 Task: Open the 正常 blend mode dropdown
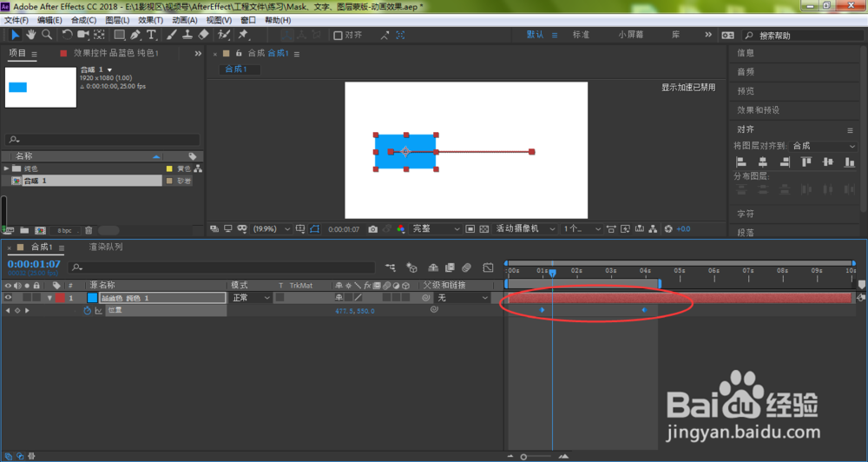tap(251, 298)
